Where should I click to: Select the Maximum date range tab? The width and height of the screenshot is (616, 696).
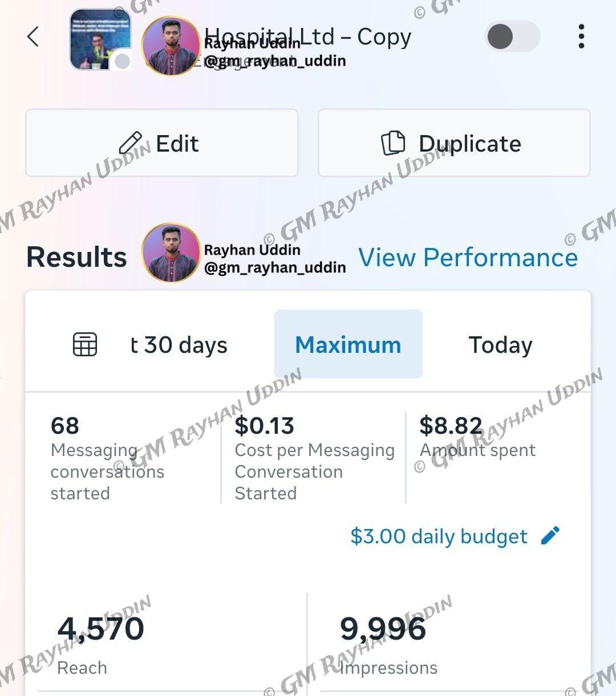point(348,344)
